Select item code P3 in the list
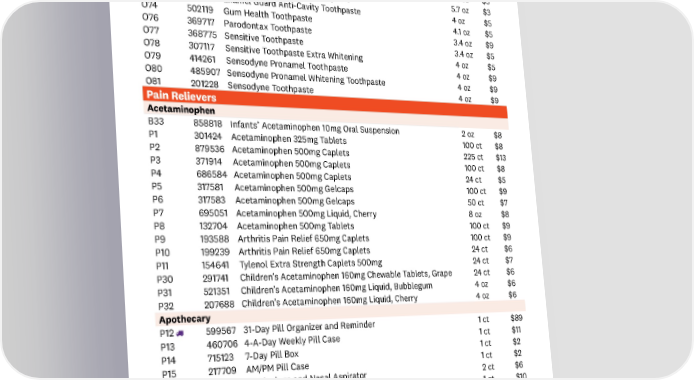This screenshot has width=694, height=380. (x=155, y=160)
